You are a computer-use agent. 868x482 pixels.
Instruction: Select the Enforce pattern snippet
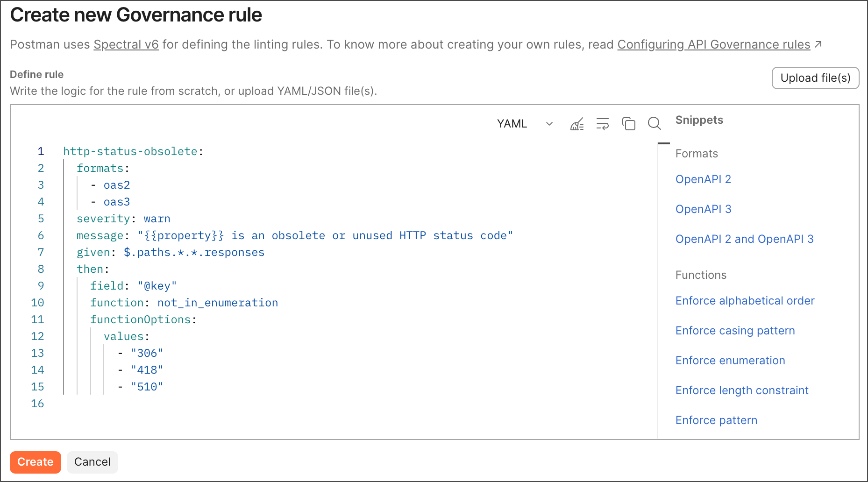716,420
